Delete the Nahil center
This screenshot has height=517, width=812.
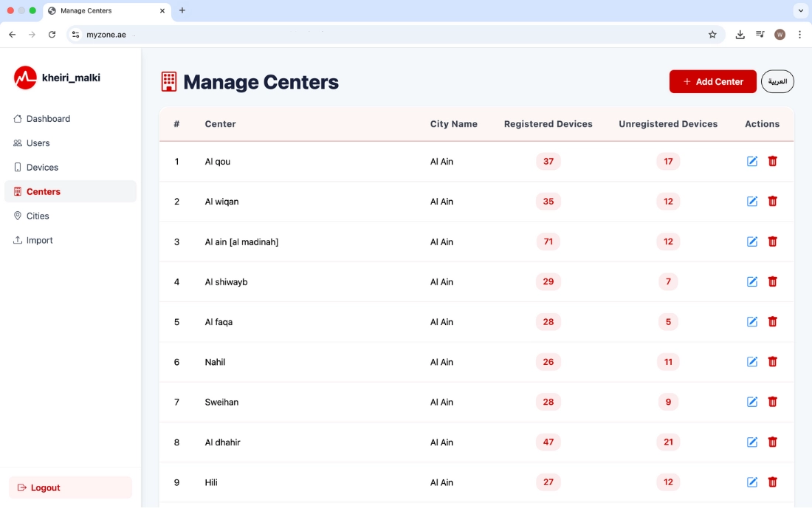tap(772, 362)
